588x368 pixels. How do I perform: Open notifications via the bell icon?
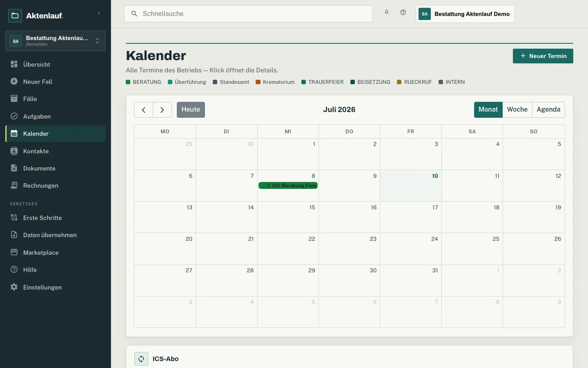tap(387, 12)
